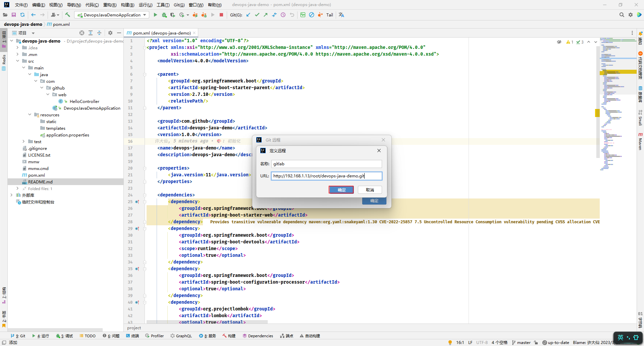644x346 pixels.
Task: Click Git commit checkmark icon
Action: click(x=257, y=15)
